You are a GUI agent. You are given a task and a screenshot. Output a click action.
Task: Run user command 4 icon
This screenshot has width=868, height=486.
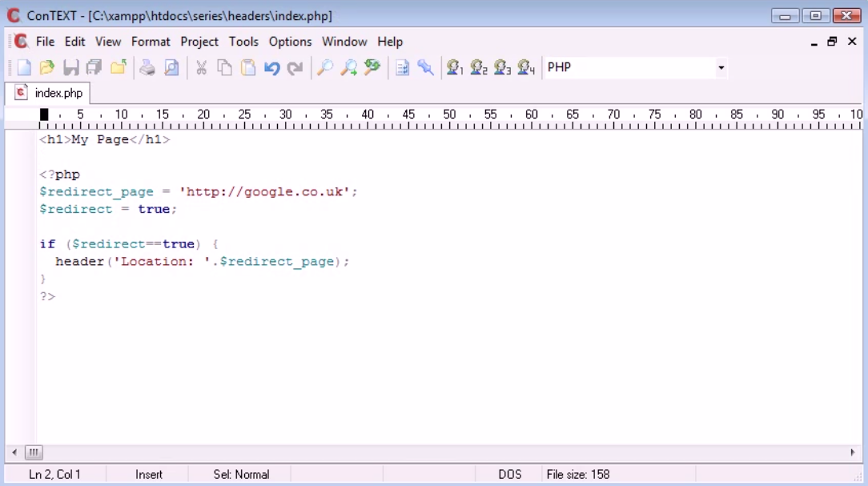pos(526,67)
